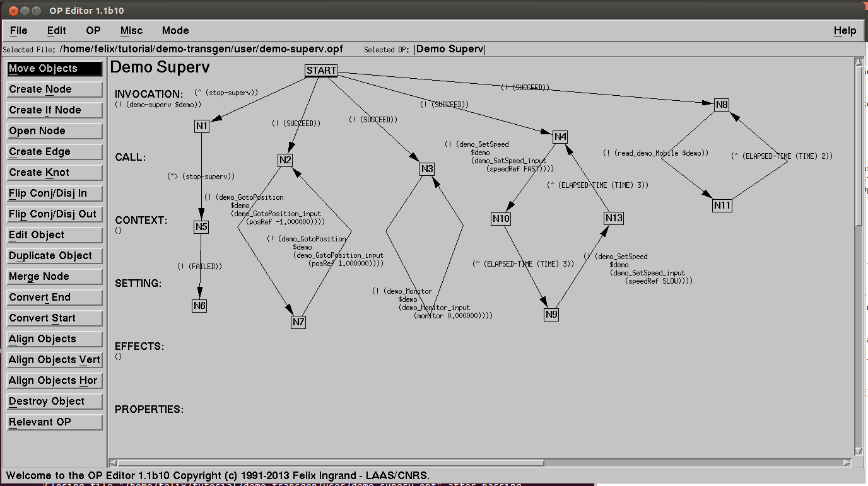Screen dimensions: 868x486
Task: Select node N11
Action: tap(722, 205)
